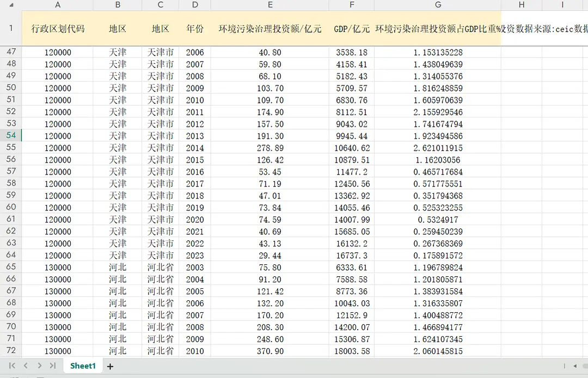Open the Sheet1 tab
Screen dimensions: 588x378
[83, 365]
